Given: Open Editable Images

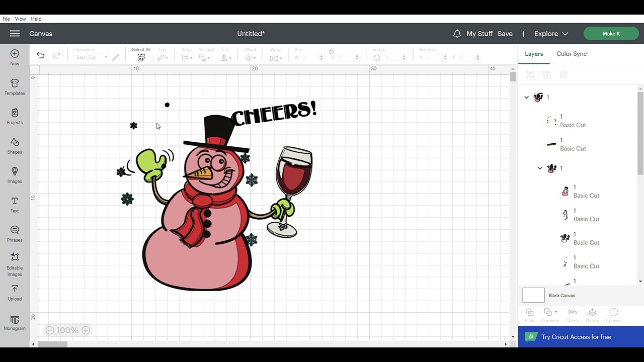Looking at the screenshot, I should [15, 265].
